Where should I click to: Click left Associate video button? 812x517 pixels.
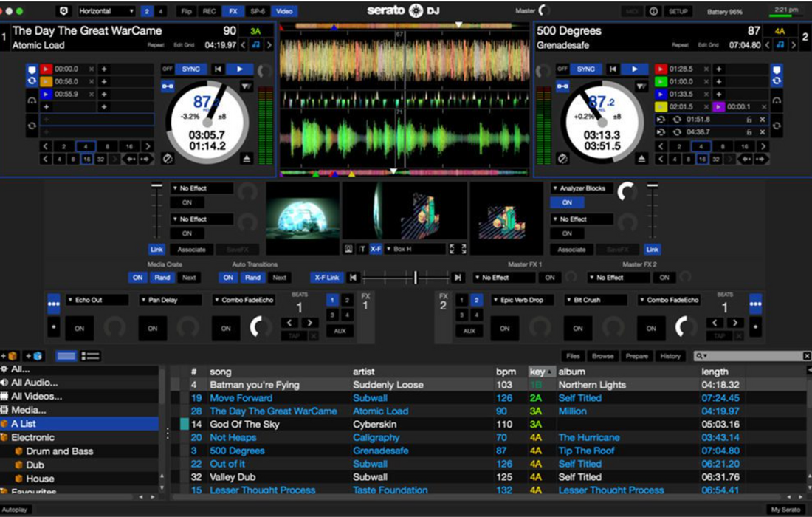click(x=192, y=249)
